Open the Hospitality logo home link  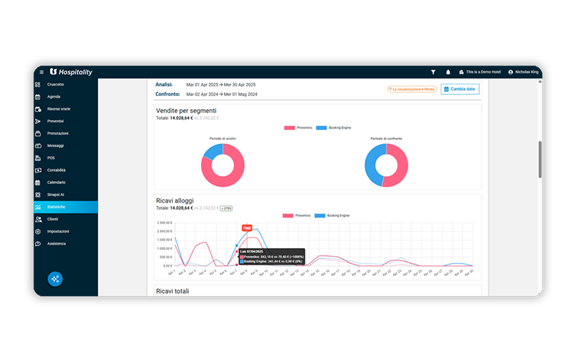point(71,72)
